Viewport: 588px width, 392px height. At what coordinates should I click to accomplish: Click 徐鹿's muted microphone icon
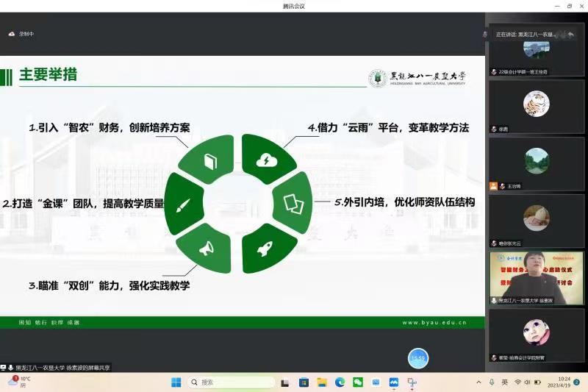[x=494, y=129]
